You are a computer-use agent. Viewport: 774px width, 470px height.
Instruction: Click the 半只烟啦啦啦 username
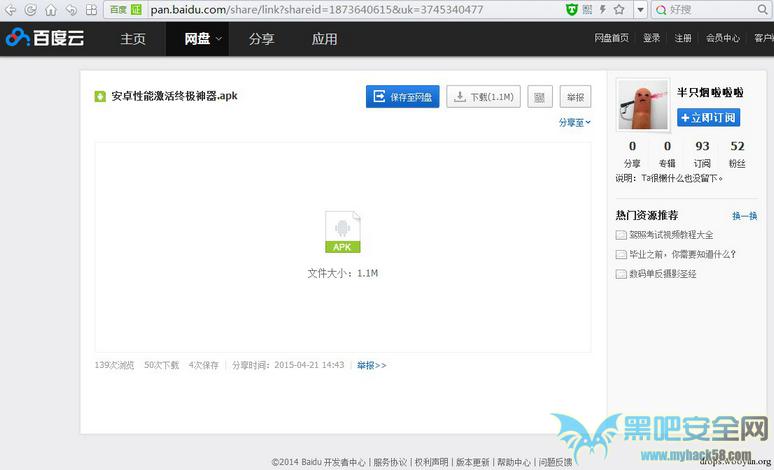(710, 92)
